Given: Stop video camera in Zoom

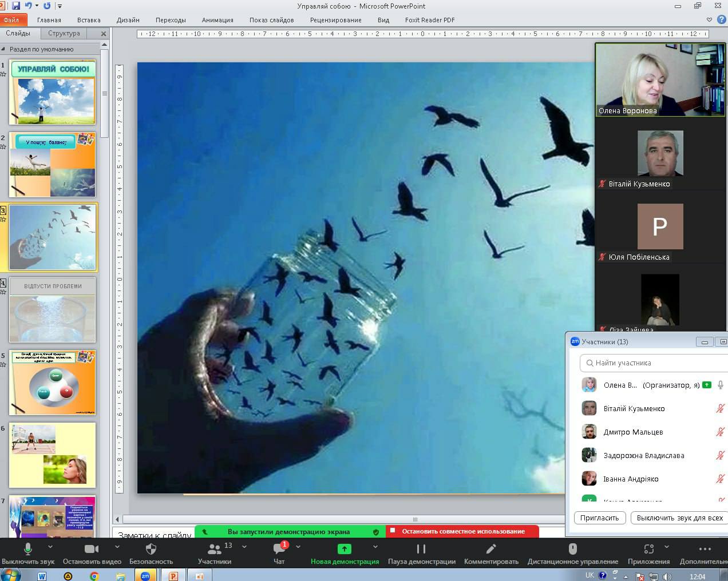Looking at the screenshot, I should tap(92, 550).
